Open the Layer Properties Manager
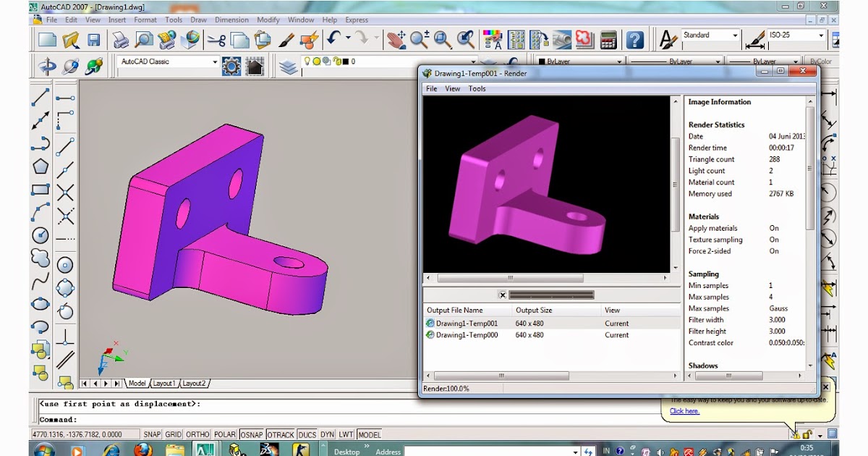 click(289, 67)
